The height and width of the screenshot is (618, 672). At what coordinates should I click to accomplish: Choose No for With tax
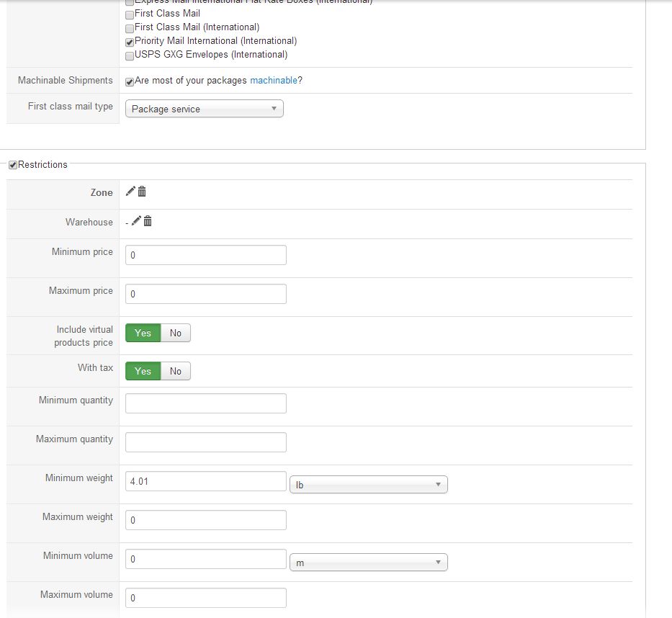pos(176,371)
